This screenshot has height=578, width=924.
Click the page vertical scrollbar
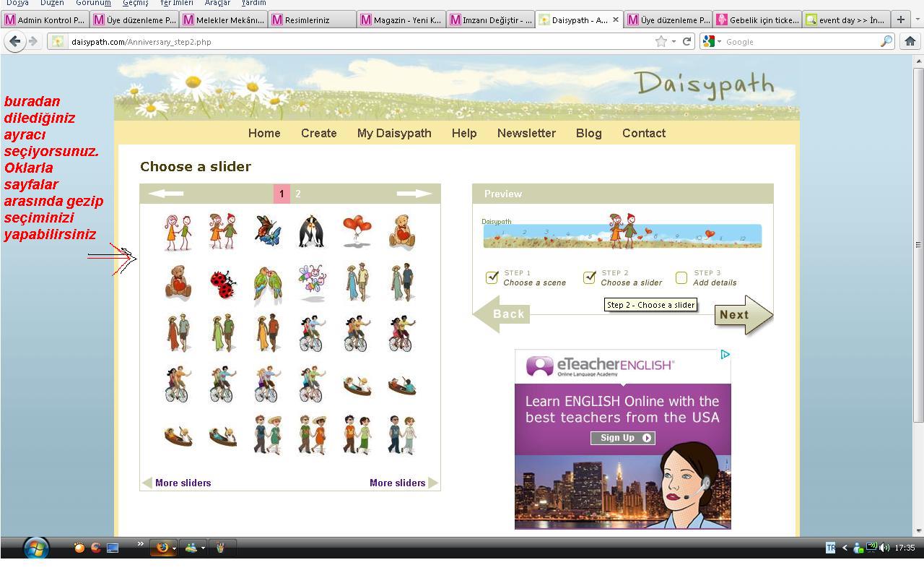point(918,244)
